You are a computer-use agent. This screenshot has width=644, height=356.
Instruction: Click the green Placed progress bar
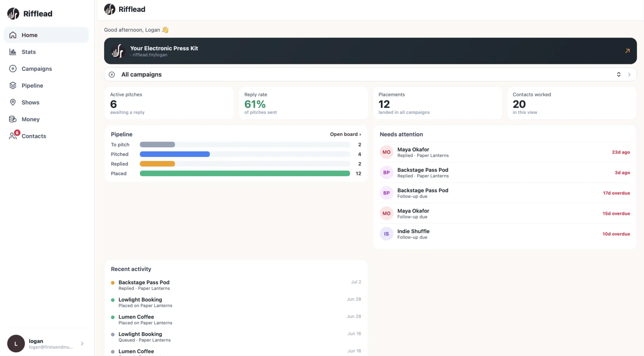(x=245, y=173)
